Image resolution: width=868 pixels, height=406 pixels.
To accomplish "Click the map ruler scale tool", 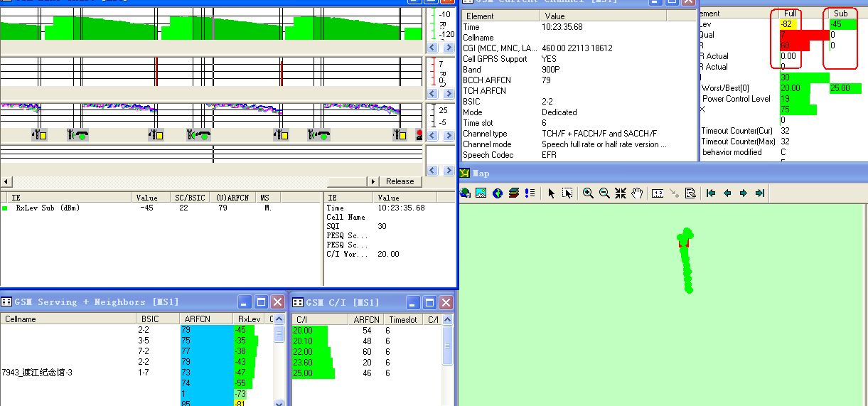I will coord(658,193).
